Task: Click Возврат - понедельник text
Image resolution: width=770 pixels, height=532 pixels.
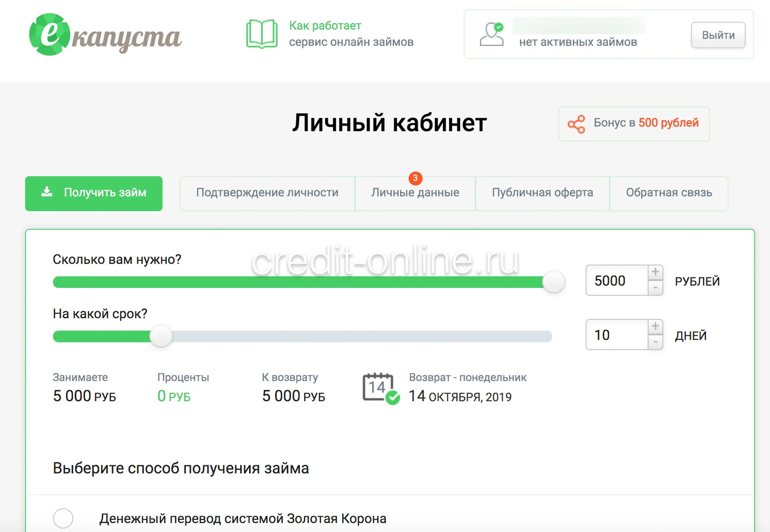Action: coord(468,377)
